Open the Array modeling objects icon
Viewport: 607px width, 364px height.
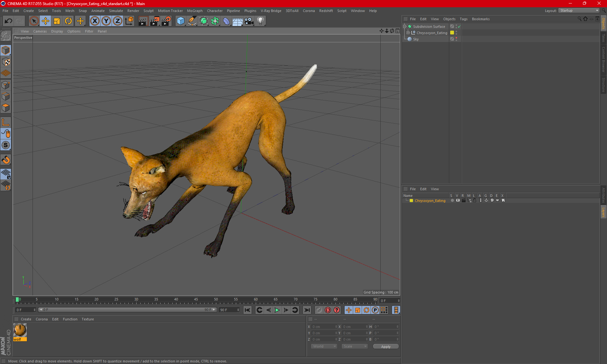pos(215,21)
